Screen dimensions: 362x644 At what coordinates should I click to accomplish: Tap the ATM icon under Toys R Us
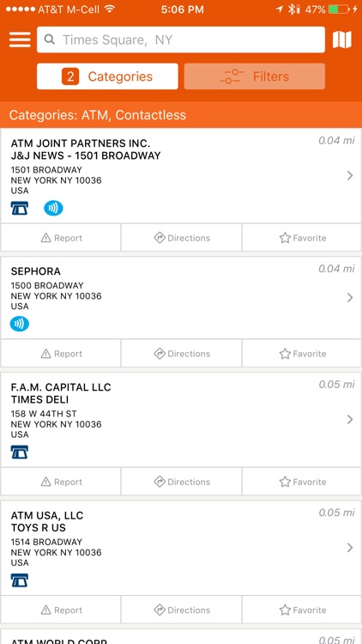tap(19, 580)
